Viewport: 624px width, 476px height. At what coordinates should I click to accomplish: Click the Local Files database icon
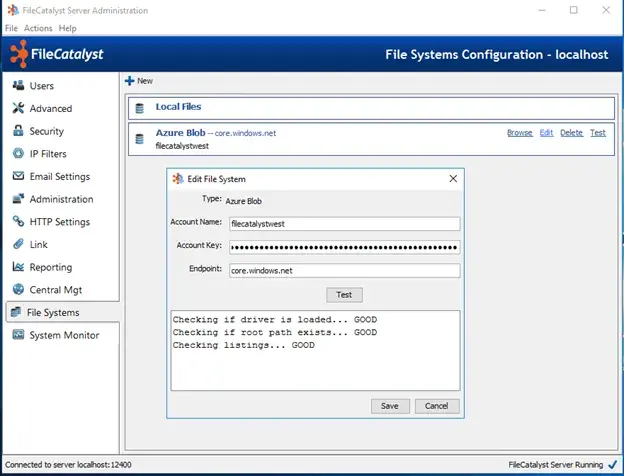click(x=140, y=108)
